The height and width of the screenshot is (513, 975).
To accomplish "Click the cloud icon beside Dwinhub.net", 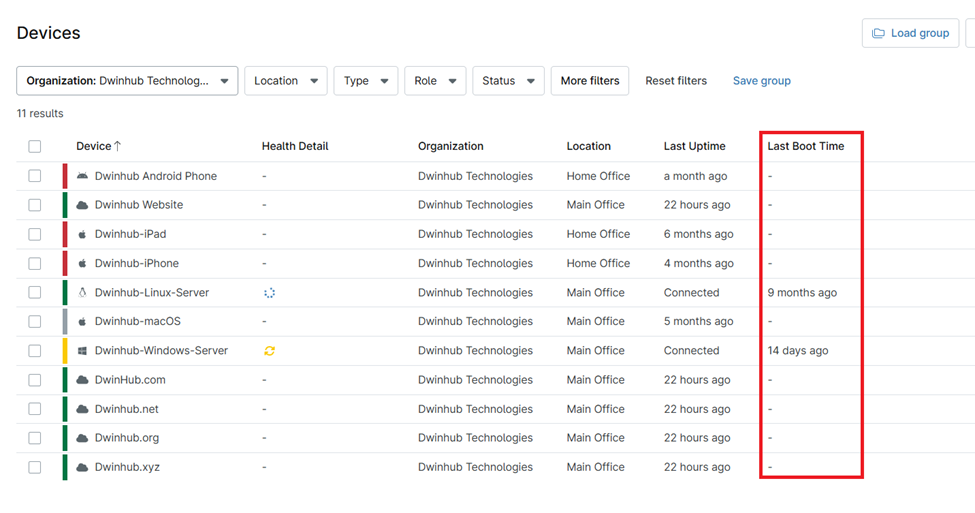I will click(82, 409).
